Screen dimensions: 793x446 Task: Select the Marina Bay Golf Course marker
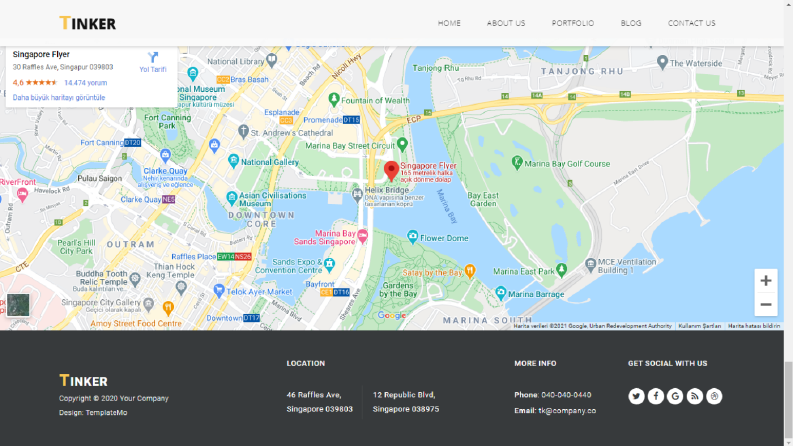click(517, 162)
